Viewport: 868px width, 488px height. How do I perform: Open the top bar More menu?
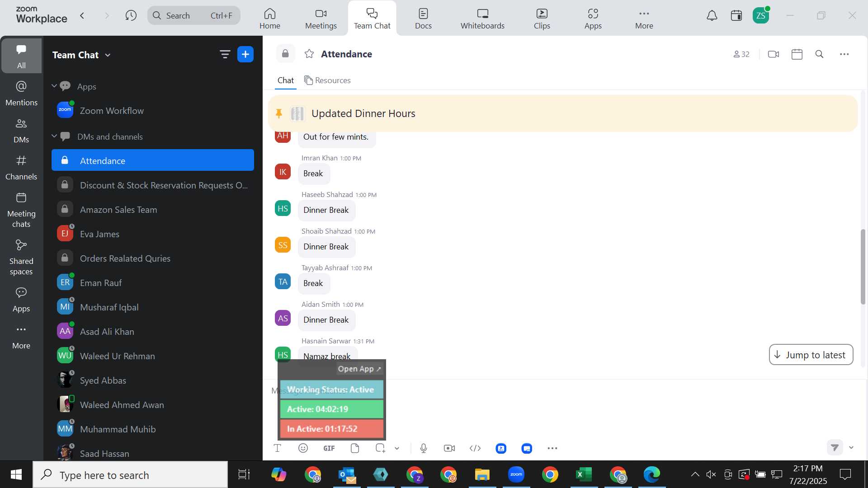point(644,19)
